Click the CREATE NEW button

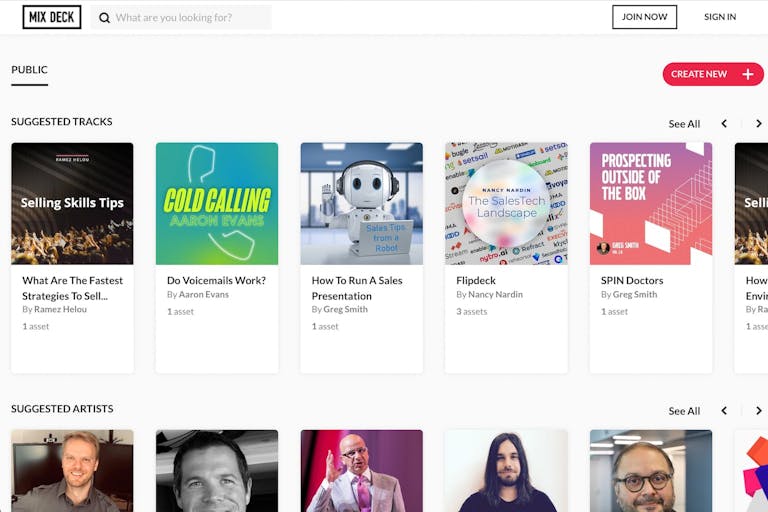click(x=713, y=74)
